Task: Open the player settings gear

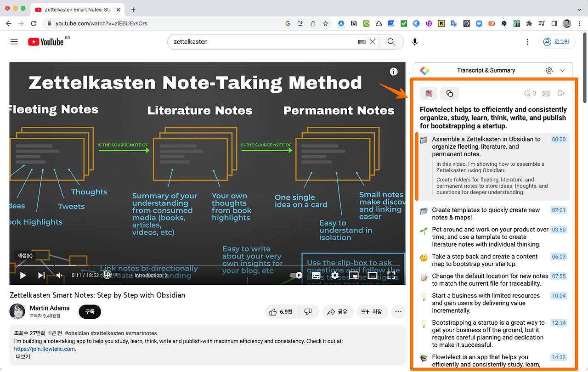Action: point(335,275)
